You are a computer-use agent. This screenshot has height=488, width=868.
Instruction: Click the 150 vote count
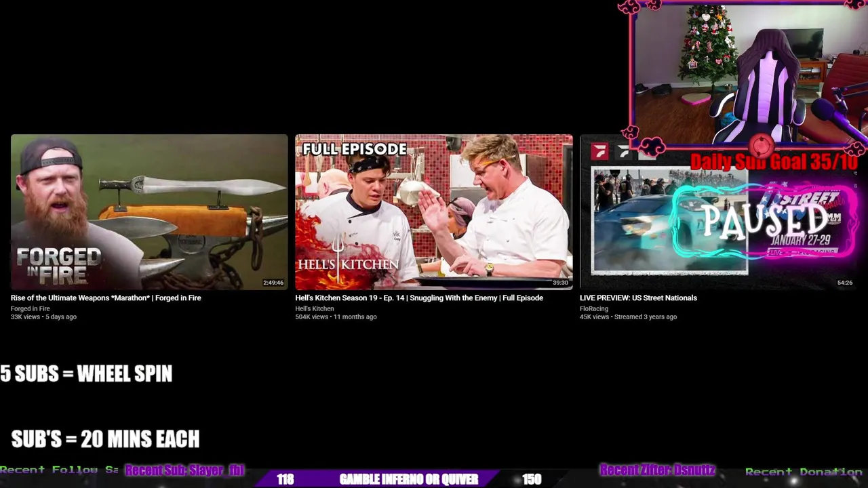tap(532, 479)
